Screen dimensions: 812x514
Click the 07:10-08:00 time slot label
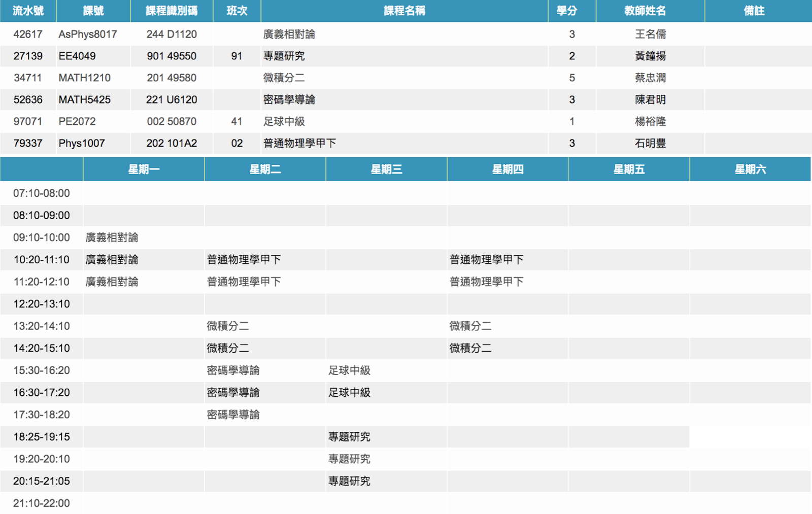point(42,193)
